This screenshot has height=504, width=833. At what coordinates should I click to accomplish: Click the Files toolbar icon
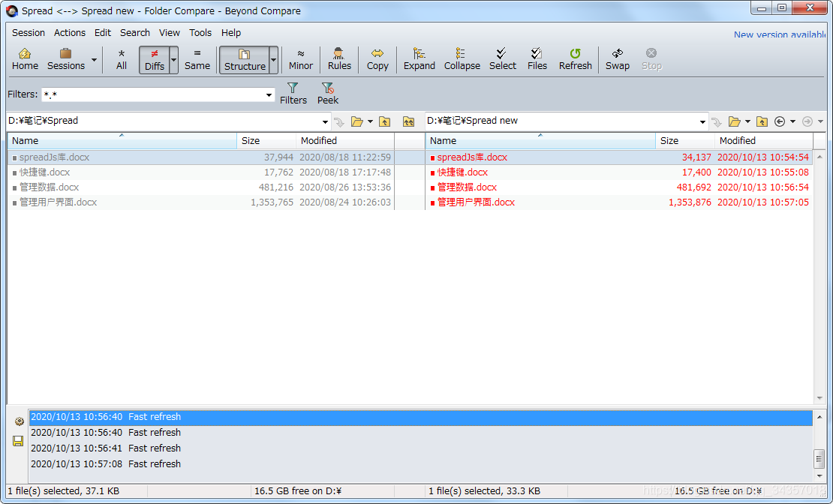tap(537, 59)
